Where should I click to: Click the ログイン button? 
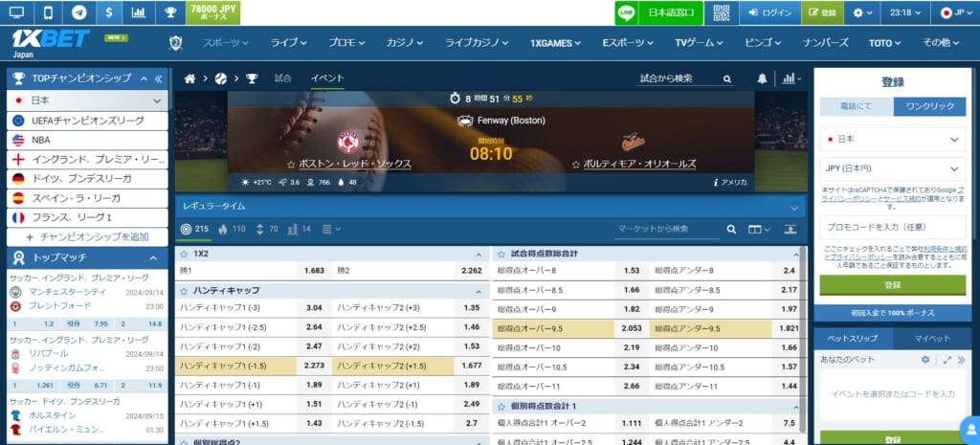point(769,12)
